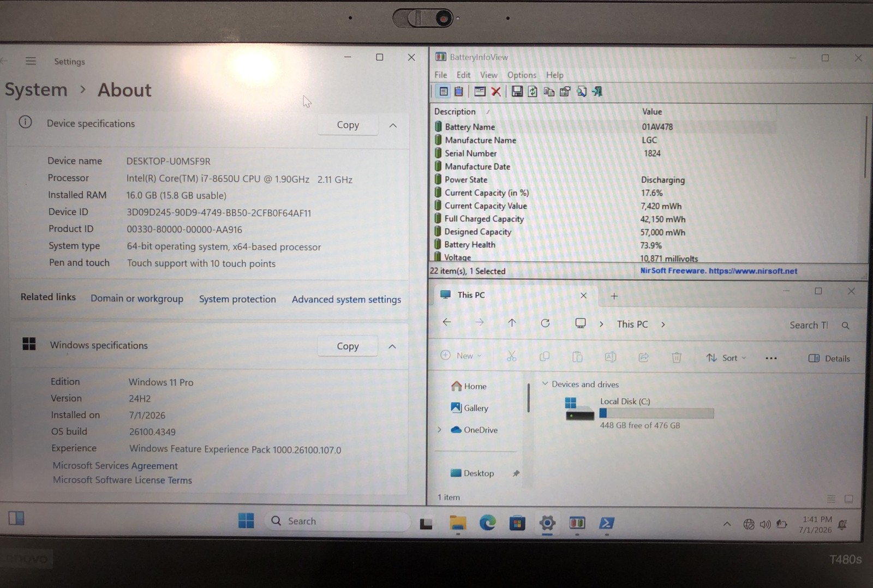This screenshot has height=588, width=873.
Task: Click the chevron before This PC in address bar
Action: (601, 324)
